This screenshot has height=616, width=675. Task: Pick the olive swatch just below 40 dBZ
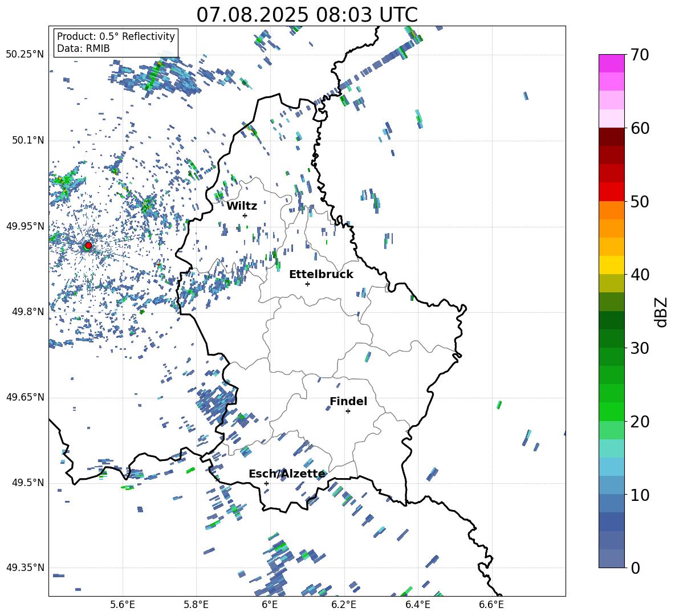[x=612, y=283]
